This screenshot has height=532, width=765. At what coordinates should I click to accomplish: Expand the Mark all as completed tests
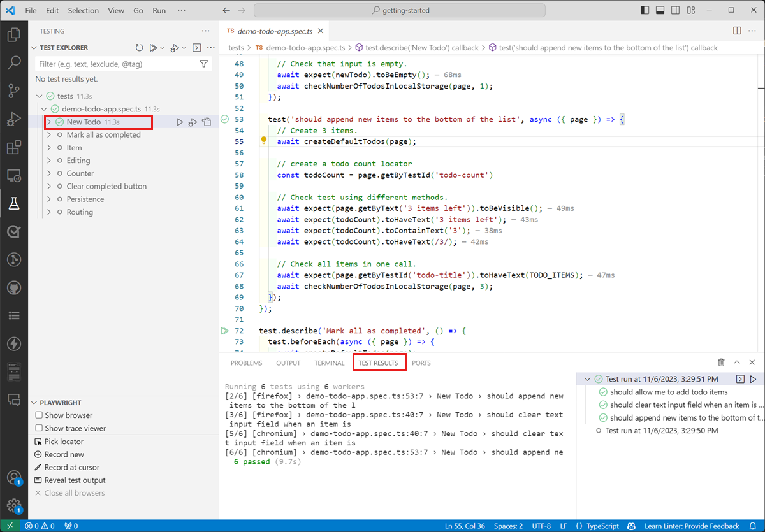pyautogui.click(x=49, y=135)
